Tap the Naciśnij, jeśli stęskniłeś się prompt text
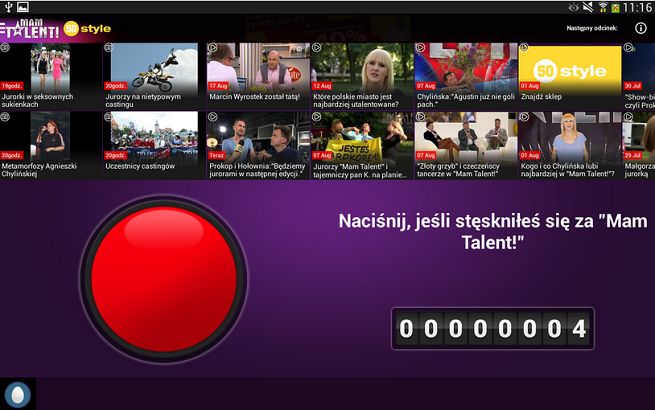Image resolution: width=655 pixels, height=410 pixels. pos(493,231)
